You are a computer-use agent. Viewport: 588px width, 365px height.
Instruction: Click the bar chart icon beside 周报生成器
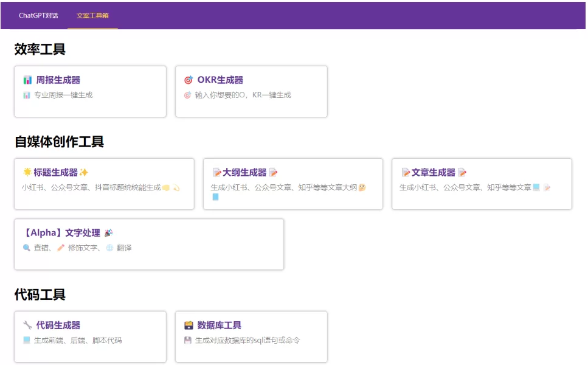pyautogui.click(x=27, y=80)
